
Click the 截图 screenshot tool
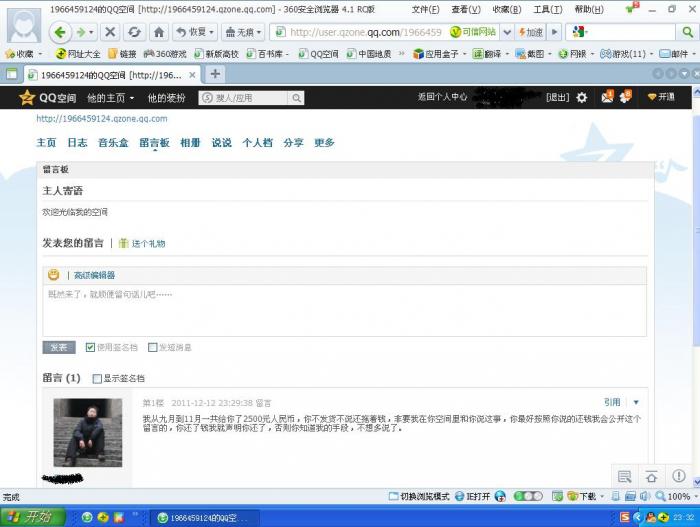(533, 54)
